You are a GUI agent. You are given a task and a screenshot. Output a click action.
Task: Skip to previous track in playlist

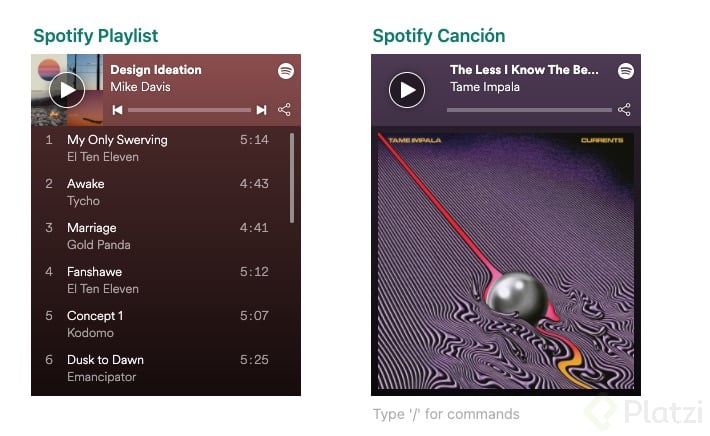(117, 110)
